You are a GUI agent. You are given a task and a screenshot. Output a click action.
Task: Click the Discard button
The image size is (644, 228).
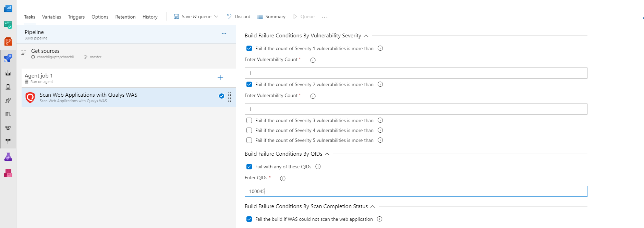239,16
